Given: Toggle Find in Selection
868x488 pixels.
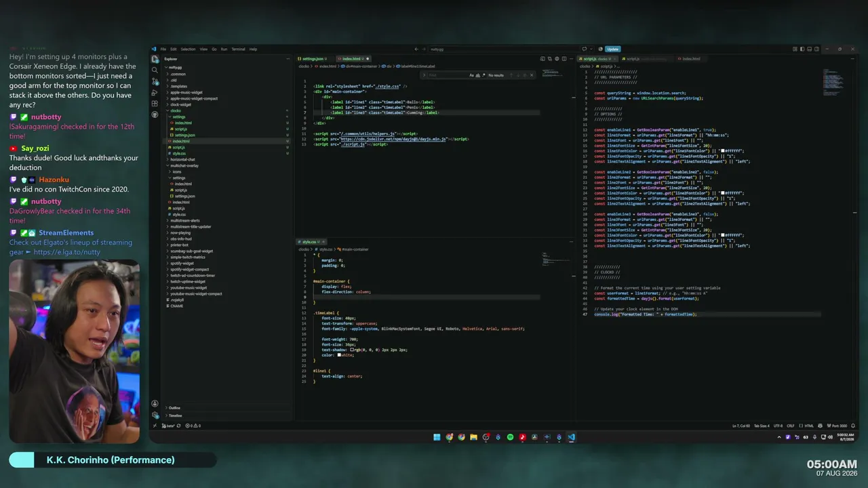Looking at the screenshot, I should pyautogui.click(x=525, y=75).
